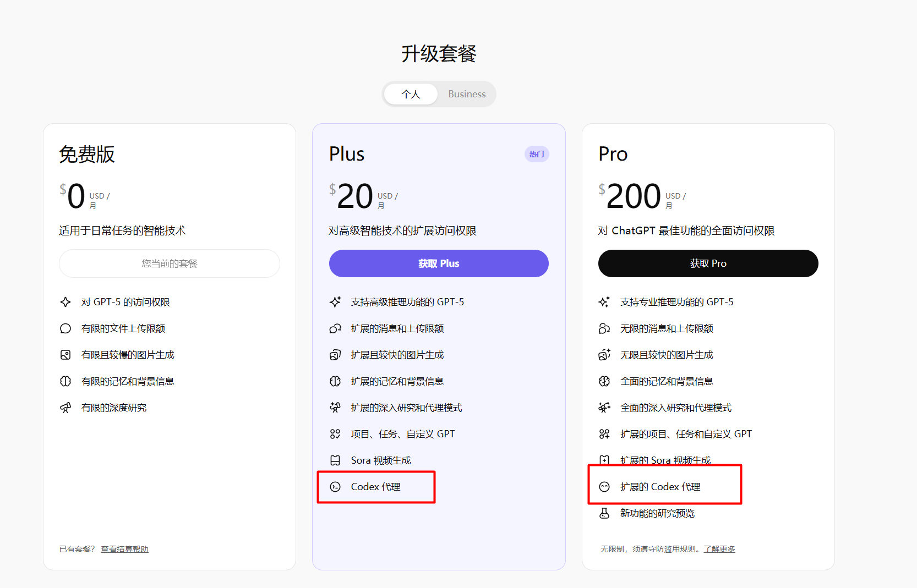Viewport: 917px width, 588px height.
Task: Click the 已有套餐？ text
Action: point(78,549)
